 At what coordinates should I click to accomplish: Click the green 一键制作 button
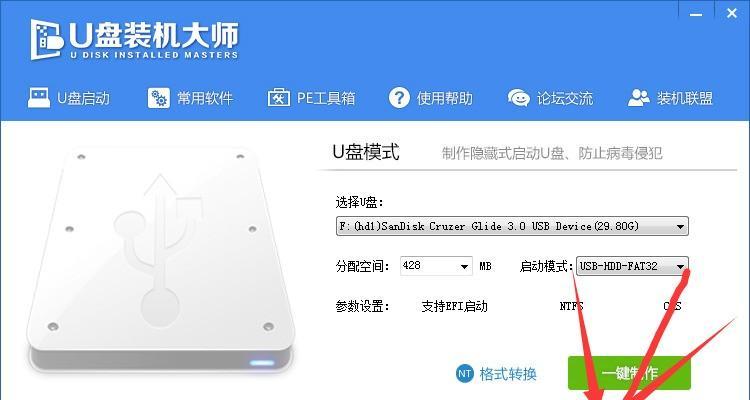coord(629,373)
